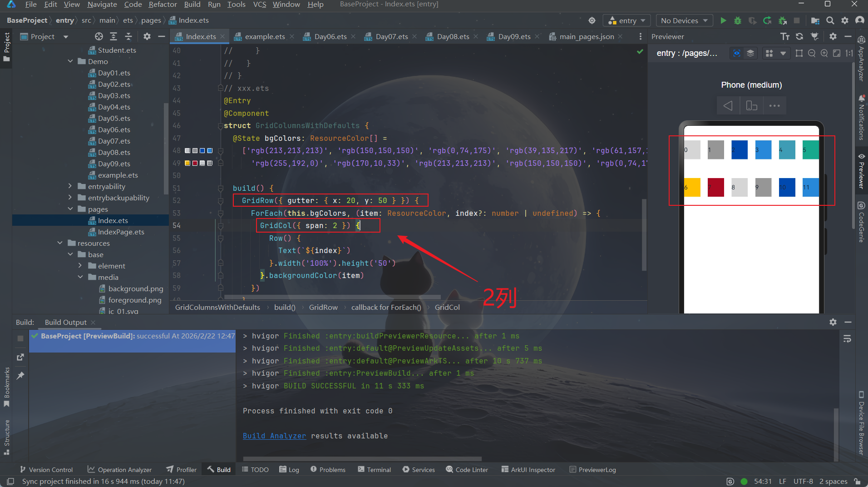
Task: Click the Previewer frame crop icon
Action: pos(799,53)
